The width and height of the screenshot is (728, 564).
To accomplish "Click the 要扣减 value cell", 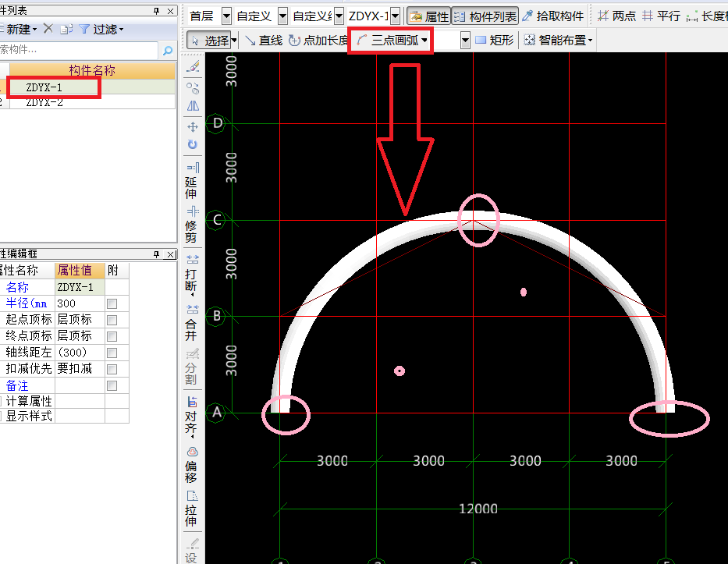I will pos(80,369).
